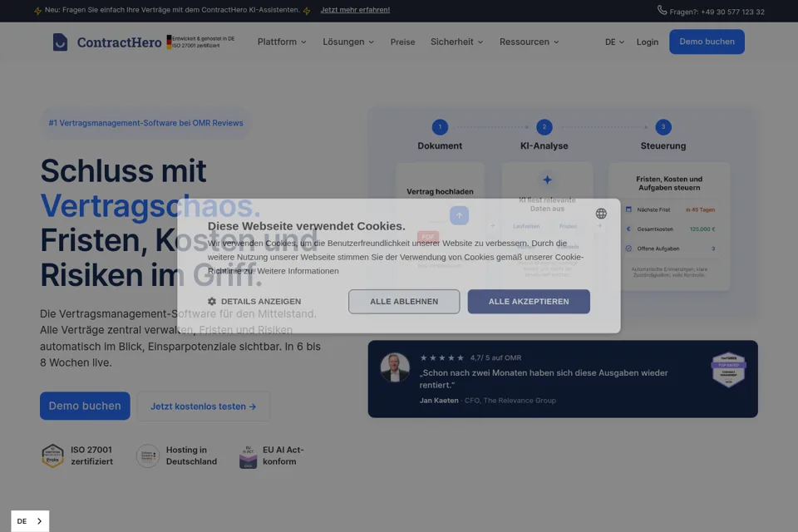Click the gear icon beside Details anzeigen
The image size is (798, 532).
pos(212,302)
